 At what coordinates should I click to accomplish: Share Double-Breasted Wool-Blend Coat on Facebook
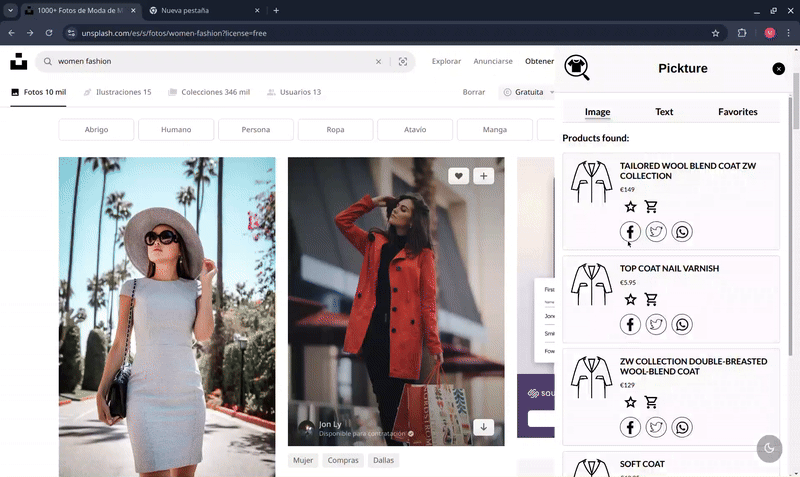coord(631,427)
